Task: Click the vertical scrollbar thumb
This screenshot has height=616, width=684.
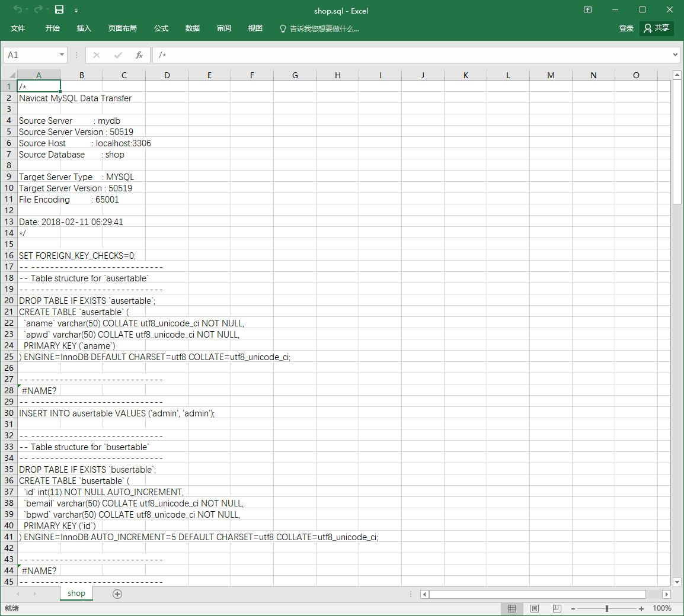Action: [677, 142]
